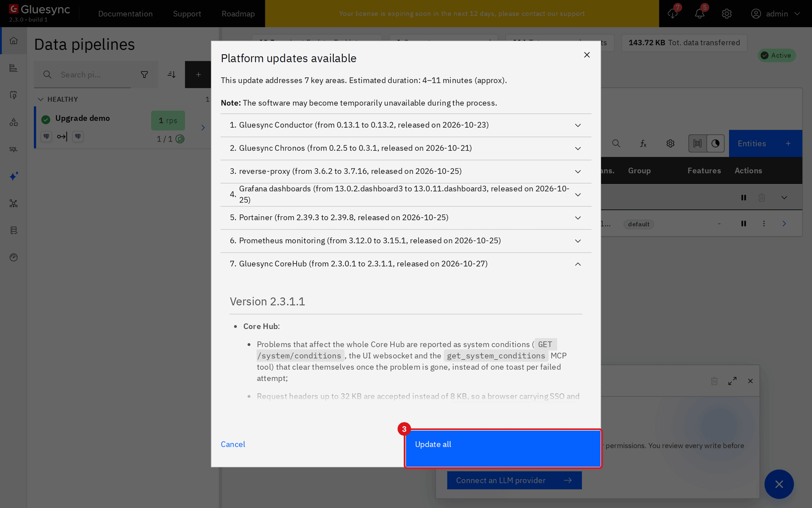Open the AI sparkle icon in sidebar
Viewport: 812px width, 508px height.
pyautogui.click(x=14, y=176)
